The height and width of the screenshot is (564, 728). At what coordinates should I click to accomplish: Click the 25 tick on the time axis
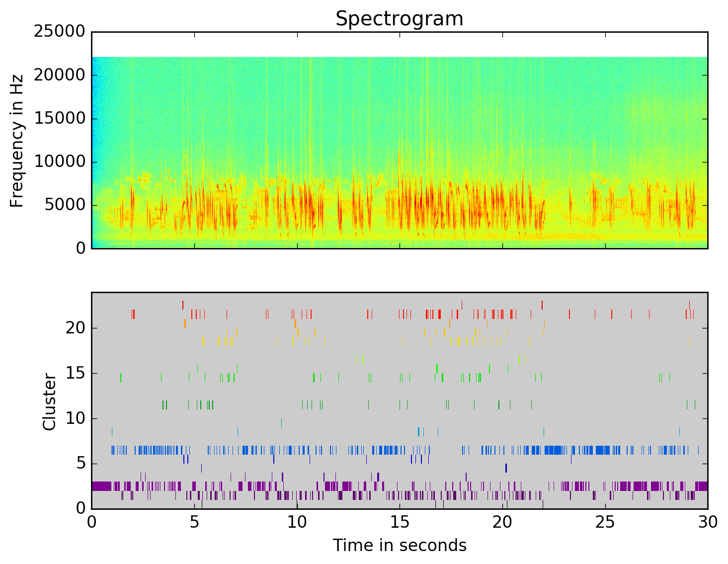pos(605,523)
